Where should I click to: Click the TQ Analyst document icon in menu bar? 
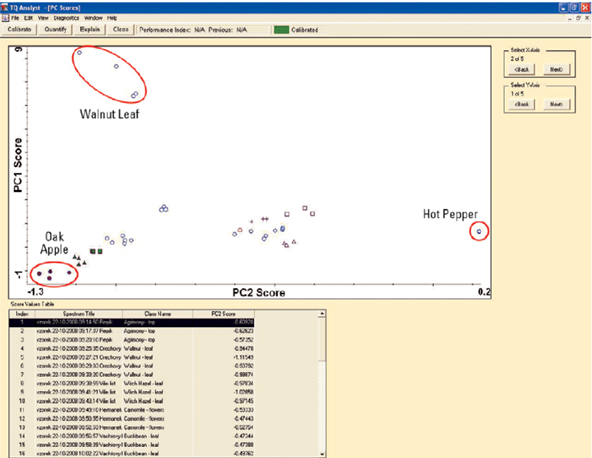point(5,18)
